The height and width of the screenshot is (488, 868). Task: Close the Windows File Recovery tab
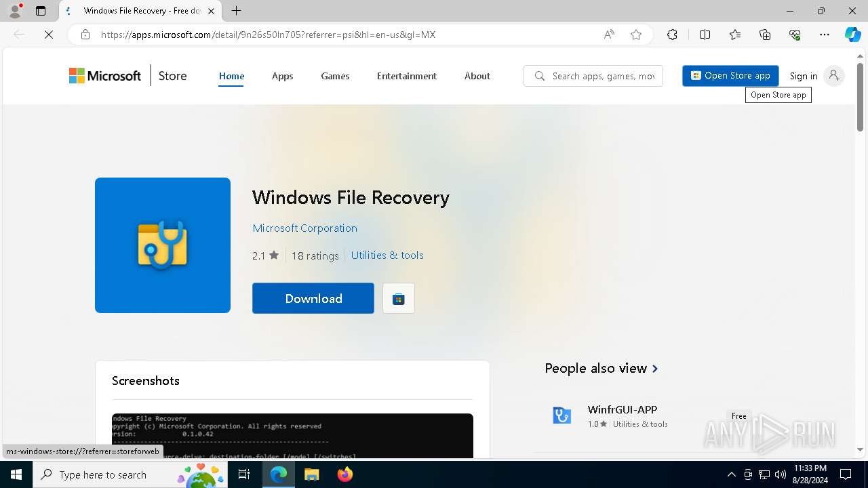pyautogui.click(x=212, y=11)
